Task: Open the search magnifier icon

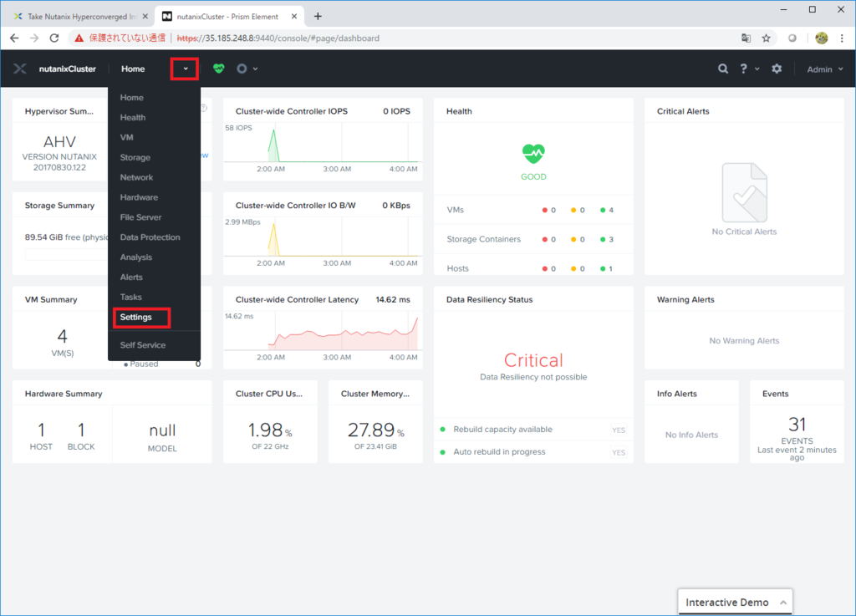Action: [723, 69]
